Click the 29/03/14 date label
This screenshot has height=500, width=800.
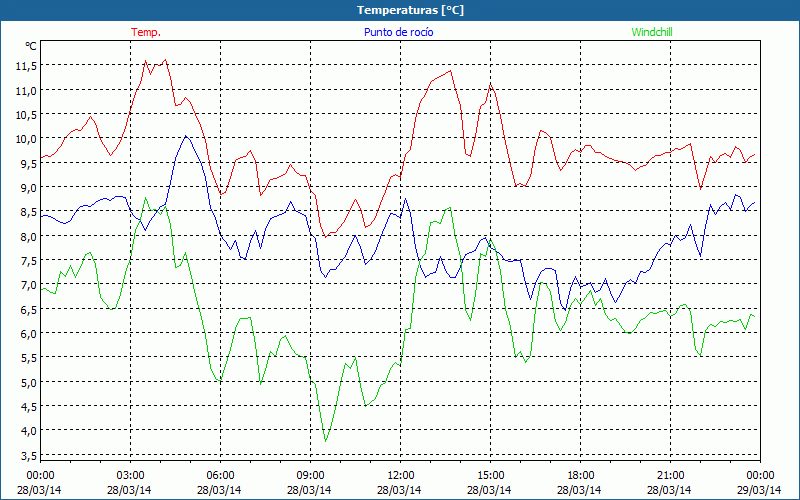759,490
